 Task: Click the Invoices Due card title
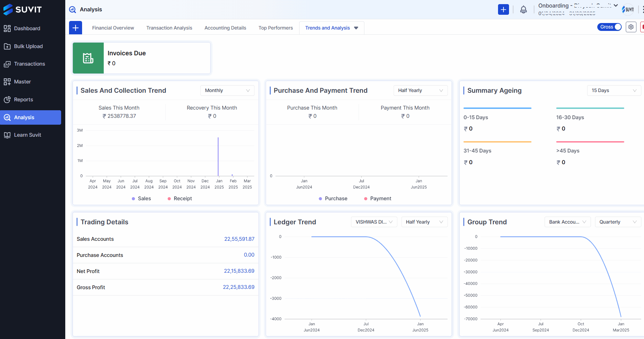point(127,53)
